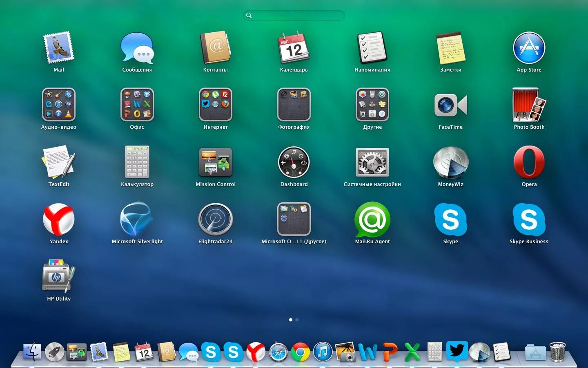This screenshot has width=588, height=368.
Task: Open the Trash in the Dock
Action: click(558, 352)
